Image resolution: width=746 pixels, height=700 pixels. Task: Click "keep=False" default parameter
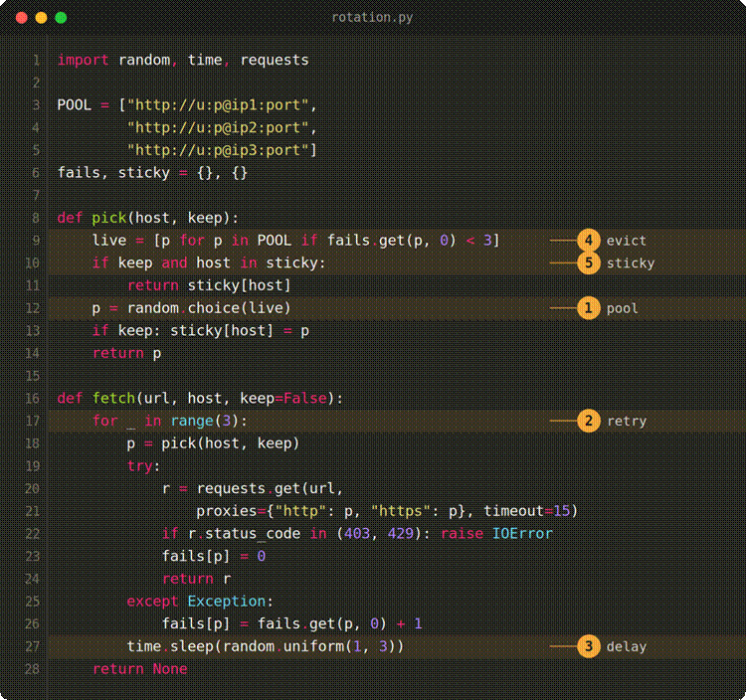[283, 399]
